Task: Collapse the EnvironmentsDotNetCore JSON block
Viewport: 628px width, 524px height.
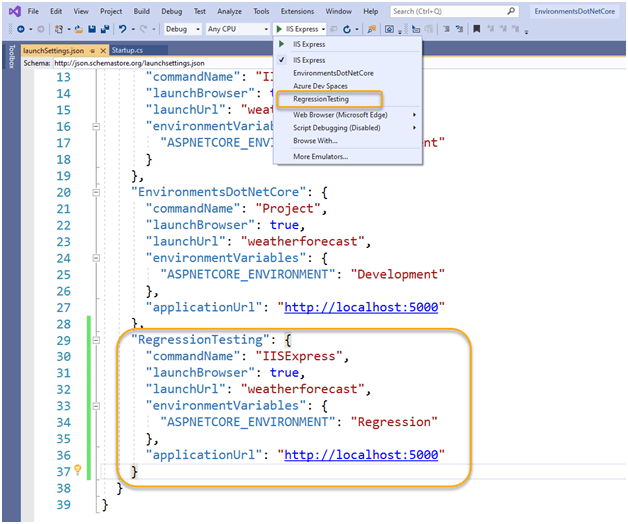Action: [x=96, y=191]
